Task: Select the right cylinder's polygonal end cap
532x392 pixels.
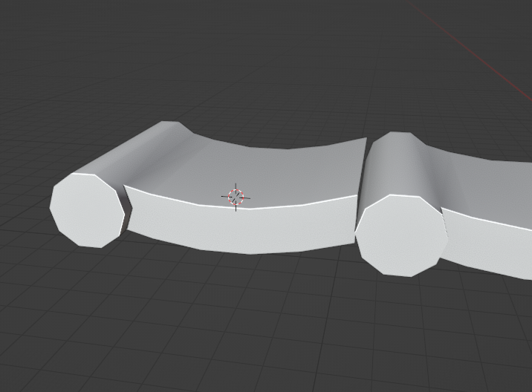Action: (401, 235)
